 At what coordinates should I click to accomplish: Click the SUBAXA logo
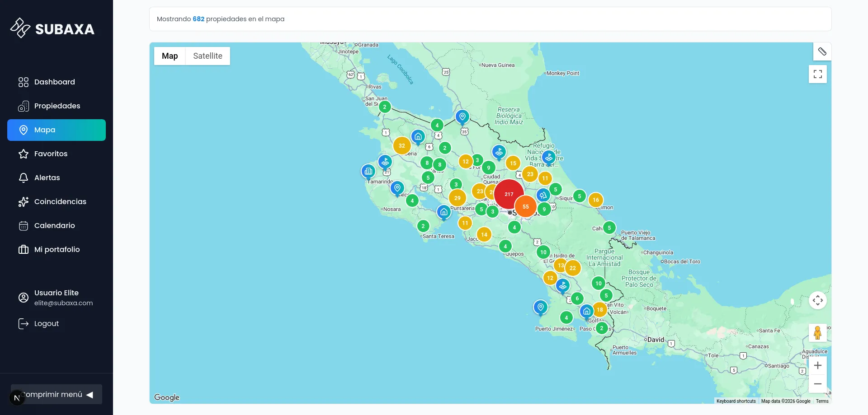[52, 28]
